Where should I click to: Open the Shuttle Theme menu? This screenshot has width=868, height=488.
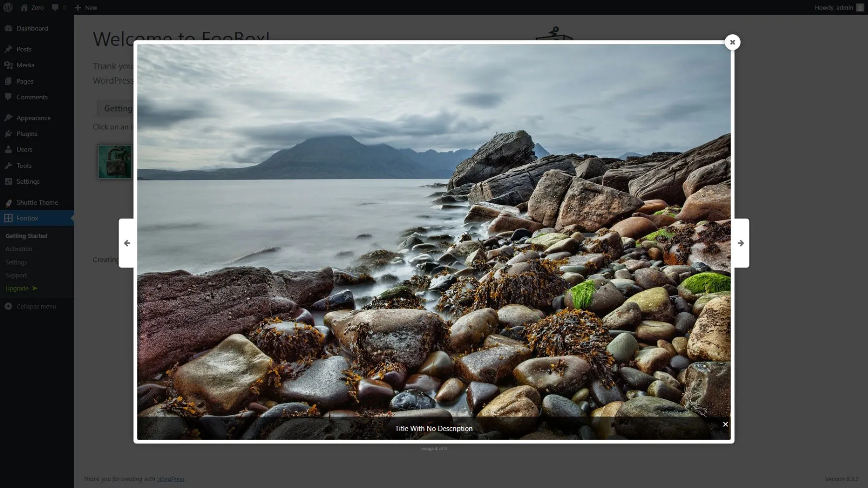point(37,202)
